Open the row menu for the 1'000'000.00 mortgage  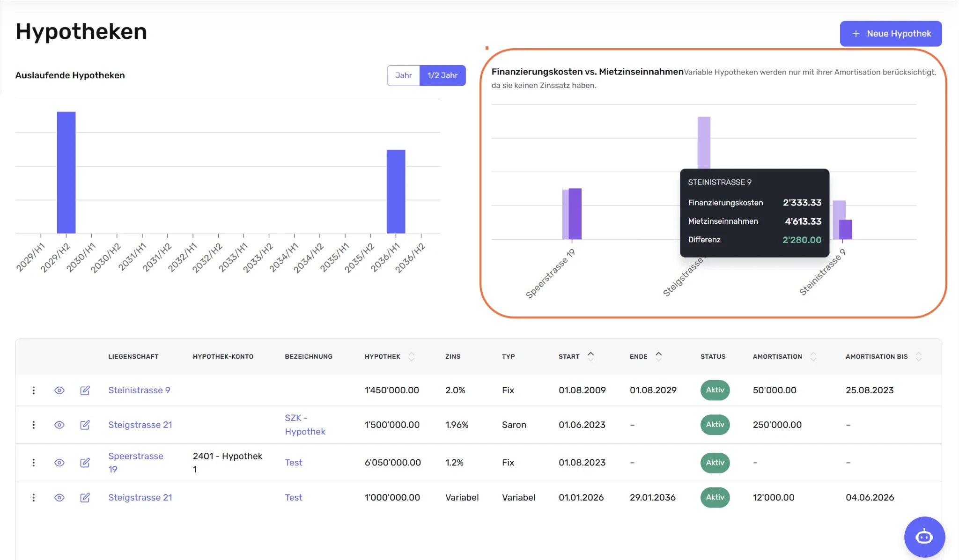pyautogui.click(x=33, y=497)
